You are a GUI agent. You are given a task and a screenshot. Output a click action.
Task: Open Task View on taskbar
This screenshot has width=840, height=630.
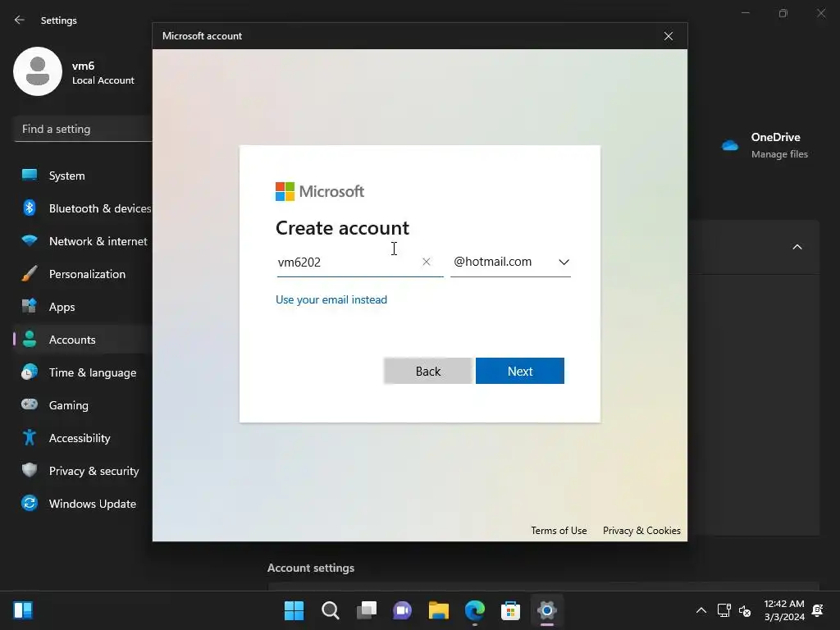click(367, 610)
